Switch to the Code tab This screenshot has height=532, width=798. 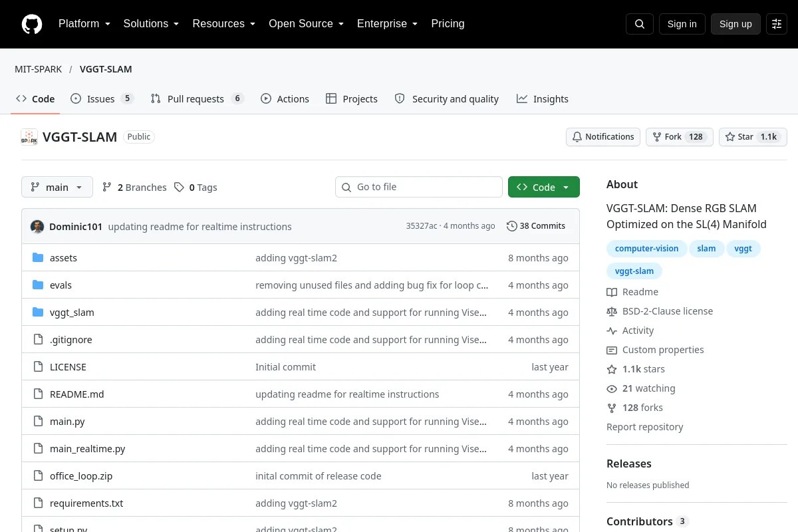(35, 99)
